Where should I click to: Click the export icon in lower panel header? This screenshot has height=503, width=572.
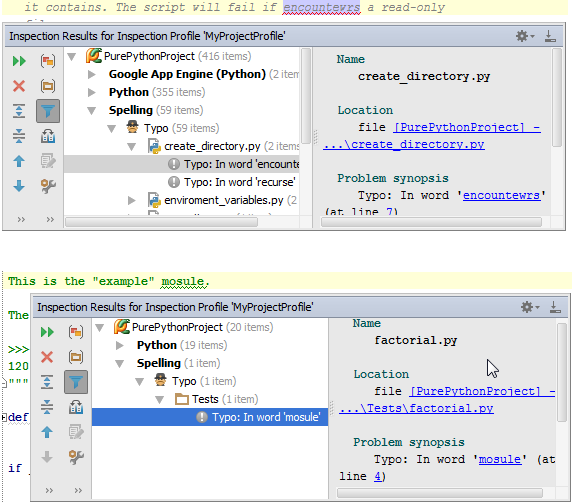tap(555, 307)
